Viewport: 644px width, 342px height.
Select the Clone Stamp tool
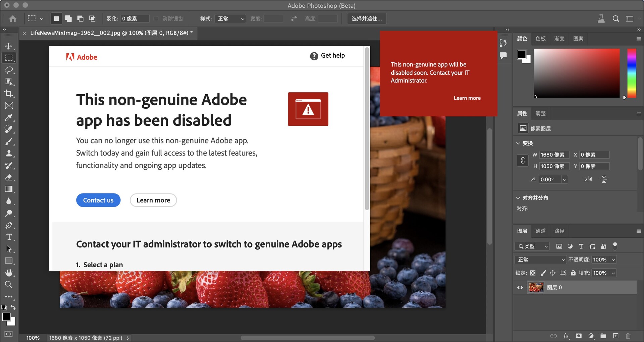tap(9, 154)
